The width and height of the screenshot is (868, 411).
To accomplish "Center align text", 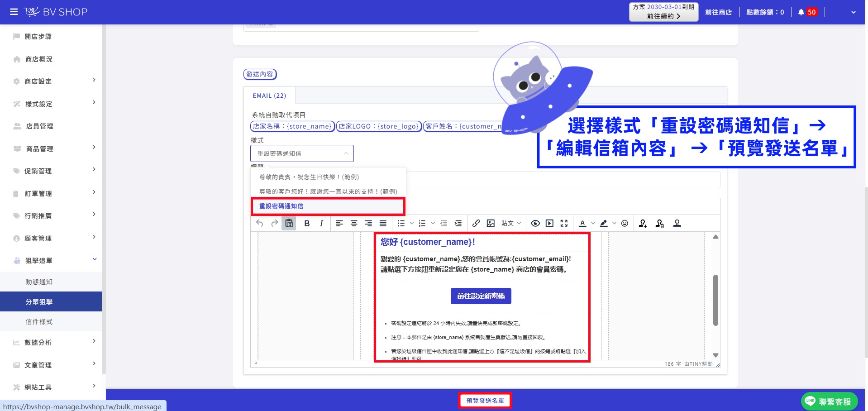I will click(x=354, y=223).
